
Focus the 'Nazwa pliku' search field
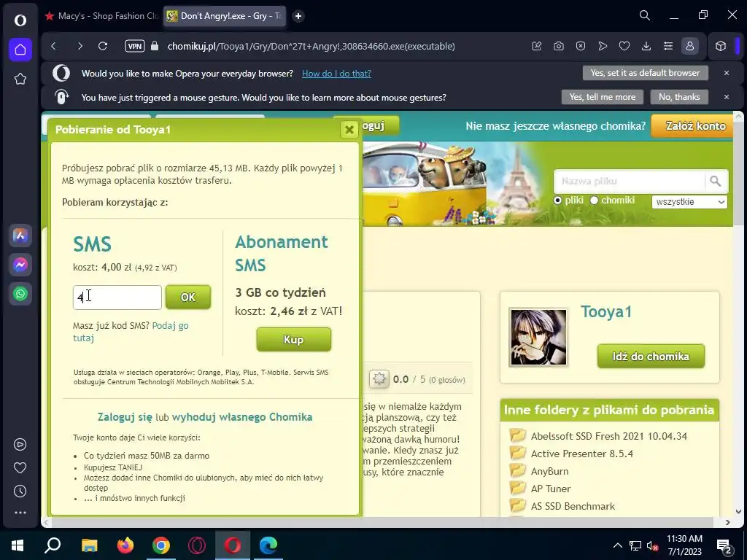pyautogui.click(x=630, y=181)
